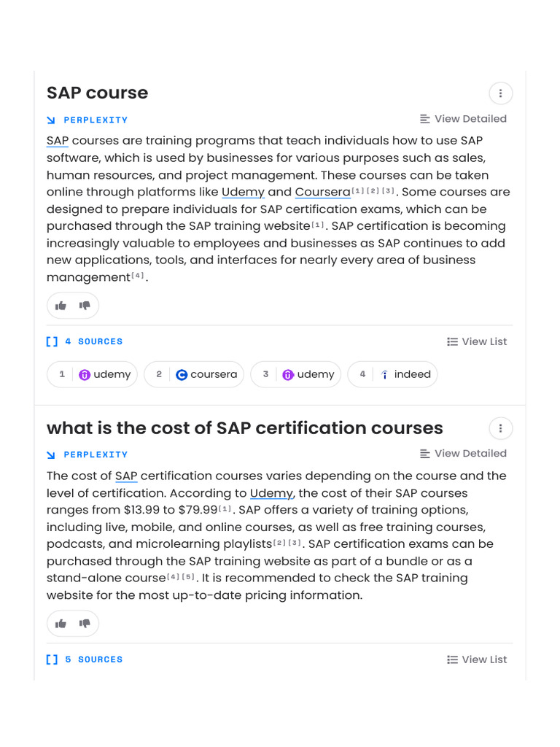Open source 3 Udemy chip
The image size is (560, 747).
click(296, 374)
